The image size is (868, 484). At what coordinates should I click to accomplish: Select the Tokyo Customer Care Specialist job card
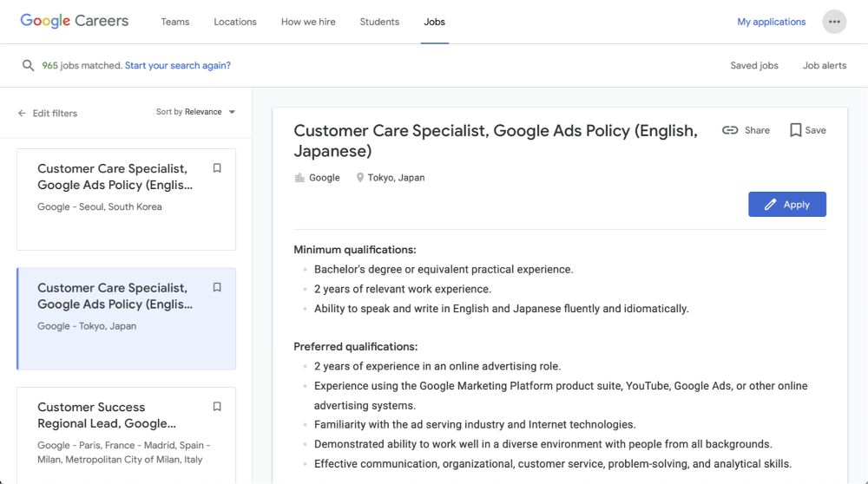[x=126, y=318]
